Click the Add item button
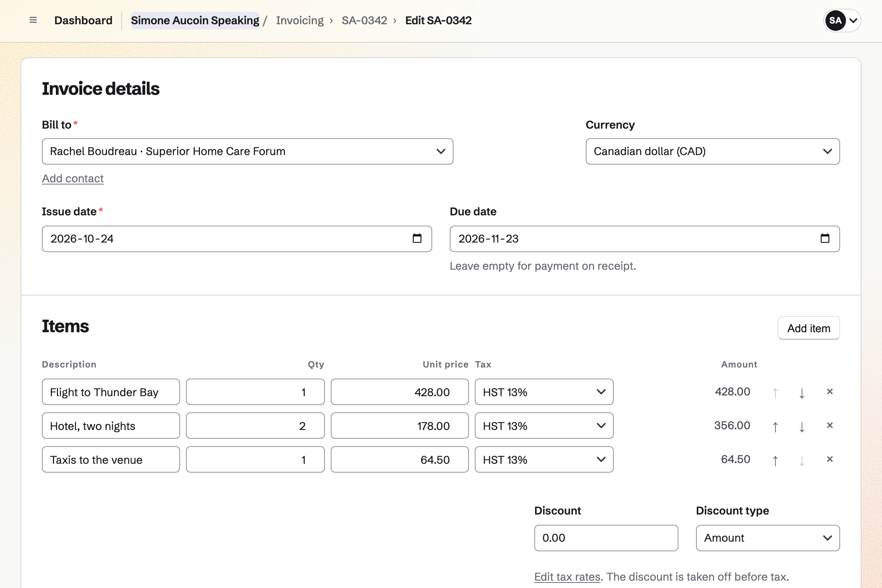This screenshot has height=588, width=882. [x=808, y=328]
